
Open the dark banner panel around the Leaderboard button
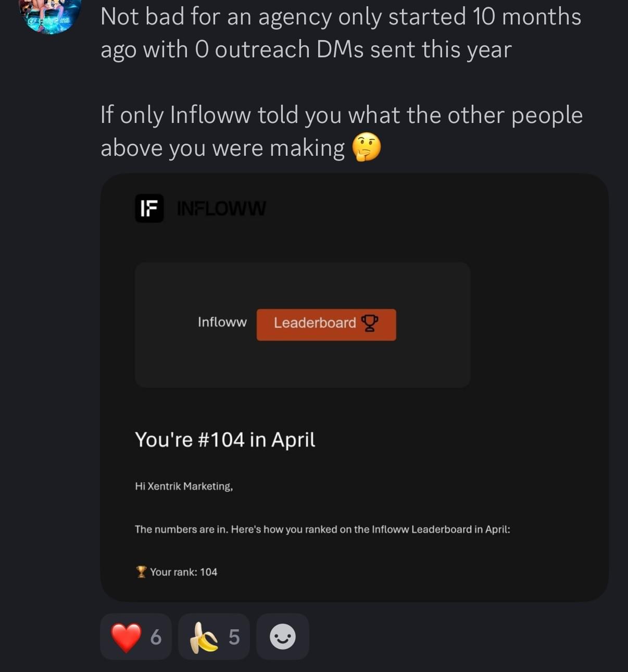[302, 365]
